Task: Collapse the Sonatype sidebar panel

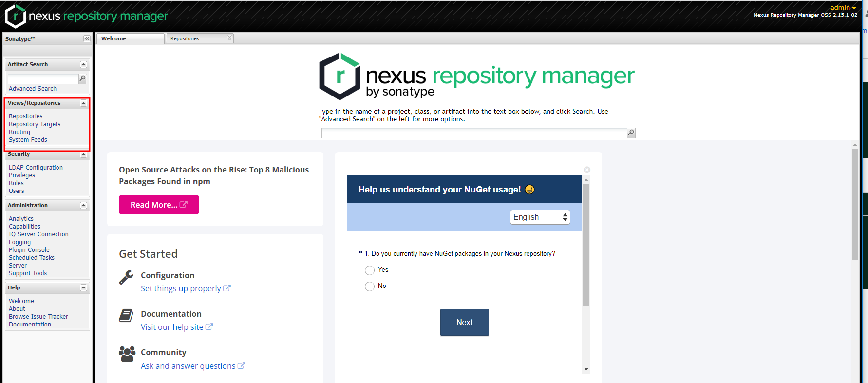Action: point(87,39)
